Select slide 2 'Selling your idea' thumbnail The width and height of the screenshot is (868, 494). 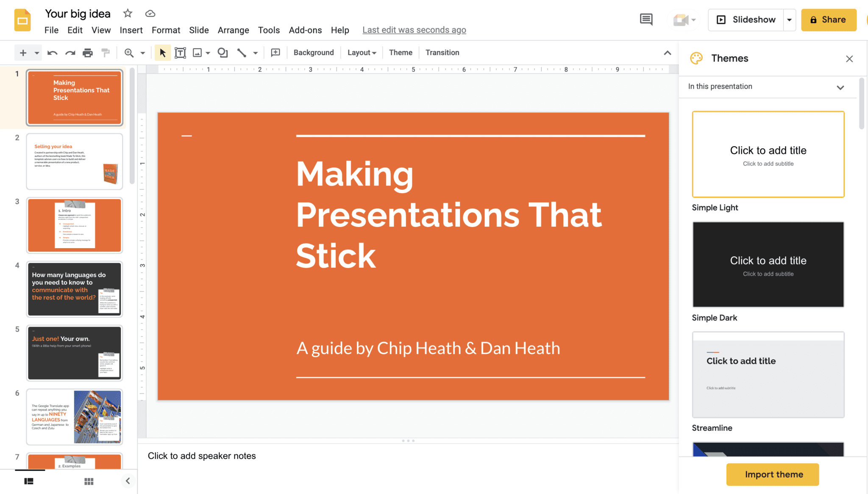(75, 161)
